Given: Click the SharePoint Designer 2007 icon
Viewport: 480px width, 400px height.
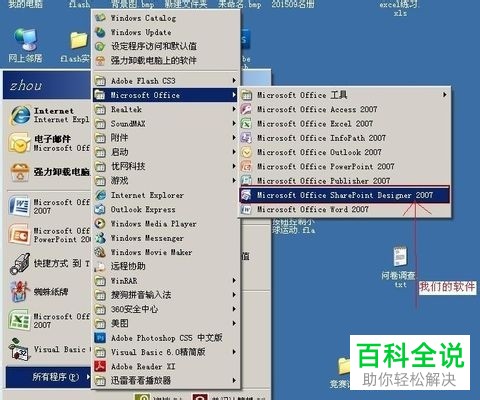Looking at the screenshot, I should pyautogui.click(x=246, y=195).
